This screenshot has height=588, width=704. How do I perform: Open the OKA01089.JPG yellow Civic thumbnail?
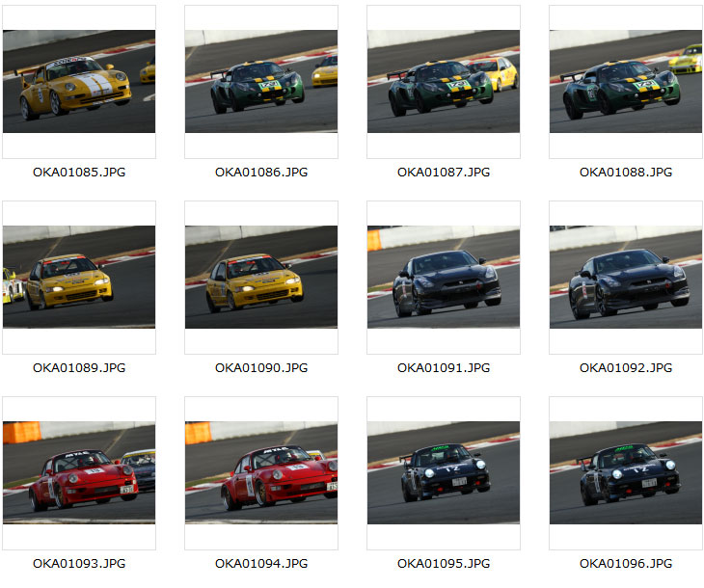point(79,277)
